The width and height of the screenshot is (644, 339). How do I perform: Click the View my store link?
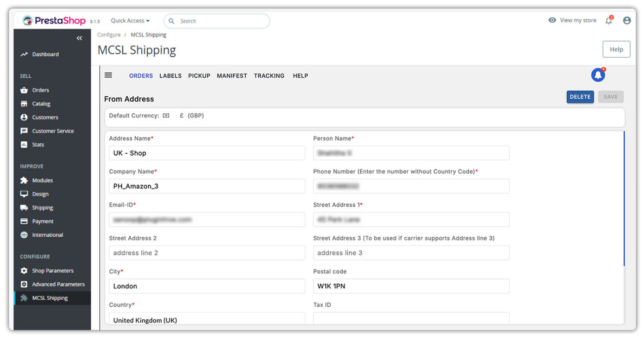pos(578,20)
